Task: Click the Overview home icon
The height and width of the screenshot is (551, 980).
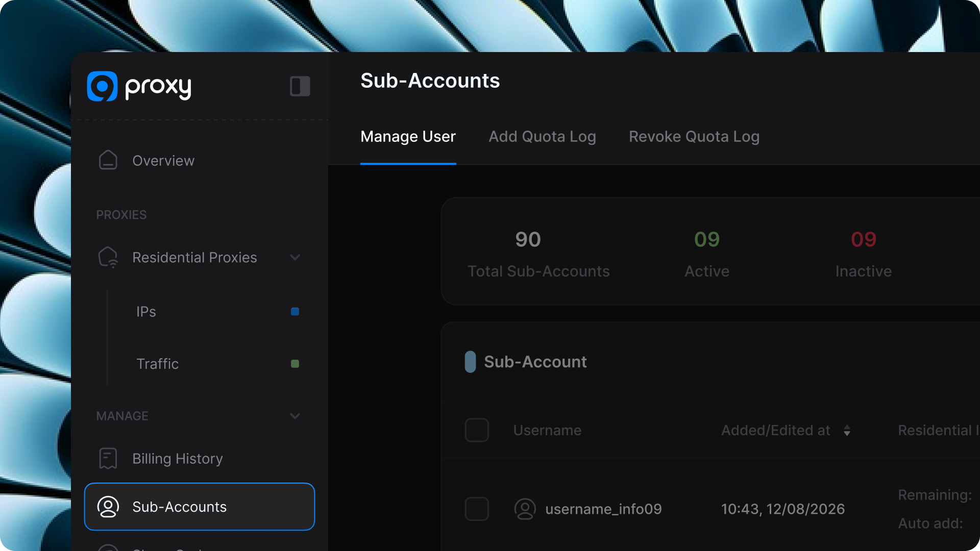Action: click(x=108, y=160)
